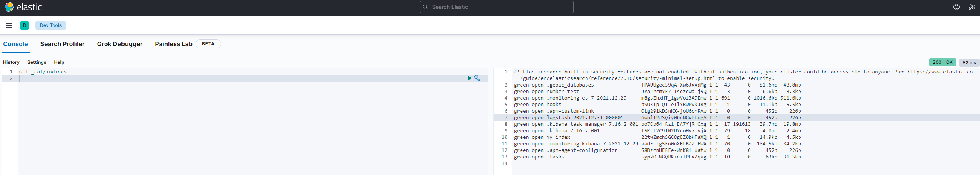Open the wrench request options icon

pos(477,78)
